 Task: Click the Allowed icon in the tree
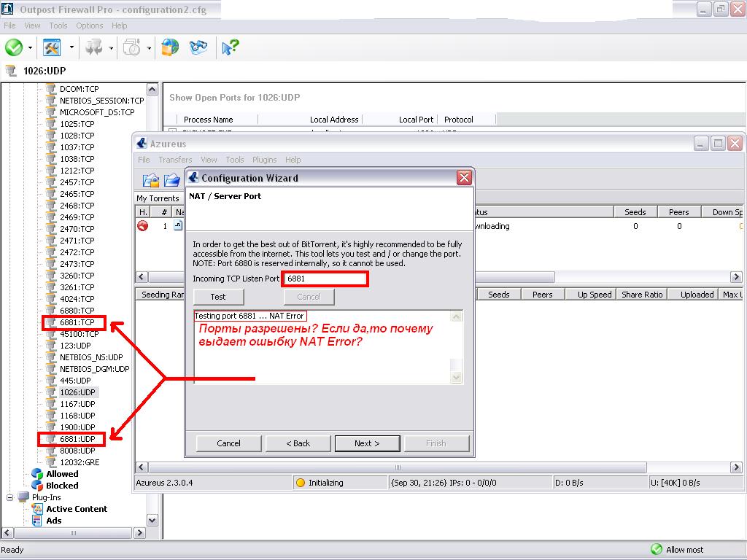click(x=37, y=474)
